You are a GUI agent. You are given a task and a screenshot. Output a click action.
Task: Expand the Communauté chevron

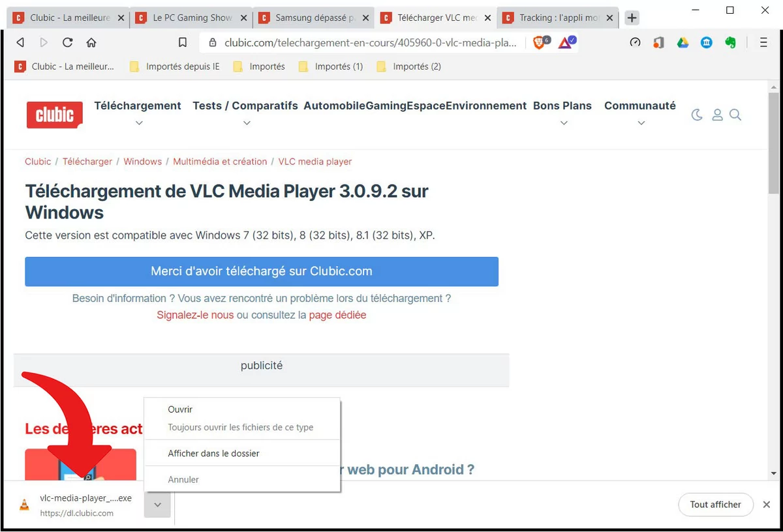tap(640, 123)
